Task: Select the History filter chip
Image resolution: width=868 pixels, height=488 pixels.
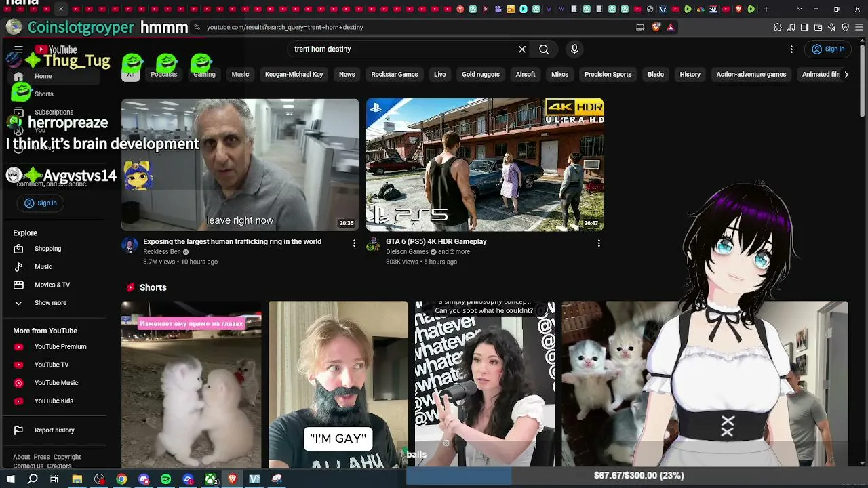Action: click(690, 74)
